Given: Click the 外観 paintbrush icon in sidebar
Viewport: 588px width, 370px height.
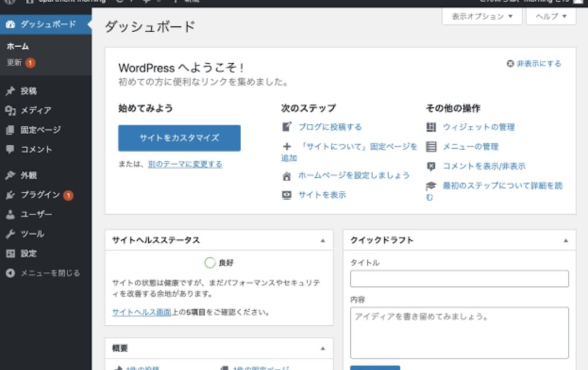Looking at the screenshot, I should click(x=10, y=176).
